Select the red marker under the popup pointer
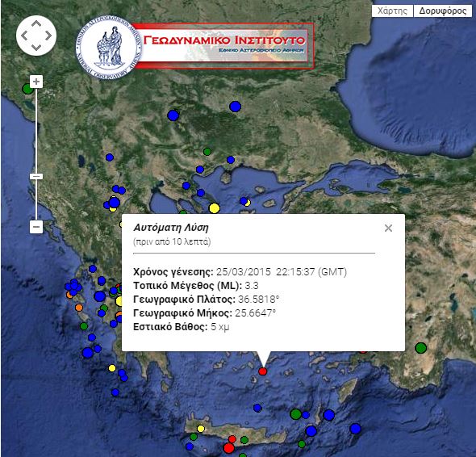This screenshot has width=476, height=457. point(262,371)
